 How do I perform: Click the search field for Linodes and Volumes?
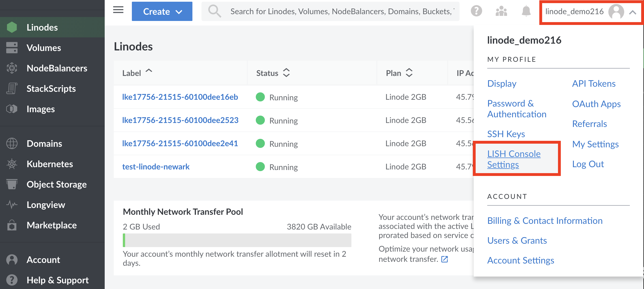coord(341,12)
